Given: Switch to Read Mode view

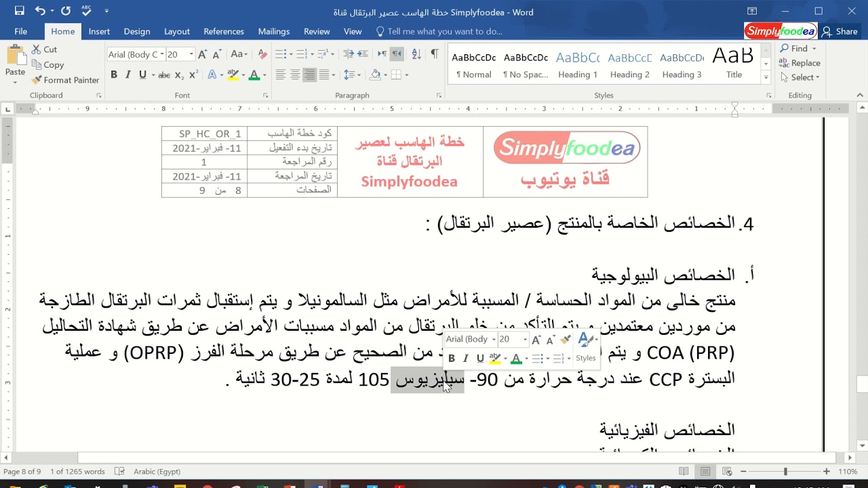Looking at the screenshot, I should tap(685, 472).
